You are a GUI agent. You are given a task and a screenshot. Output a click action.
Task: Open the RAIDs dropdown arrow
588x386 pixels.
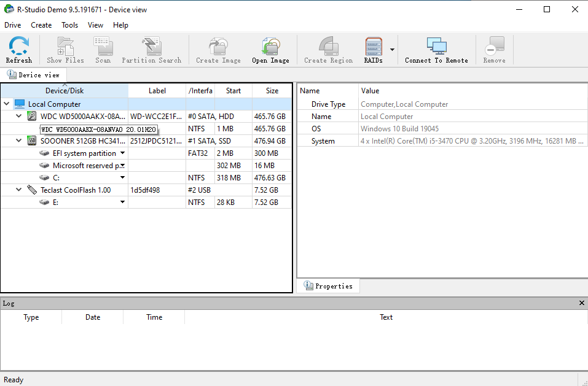(391, 50)
